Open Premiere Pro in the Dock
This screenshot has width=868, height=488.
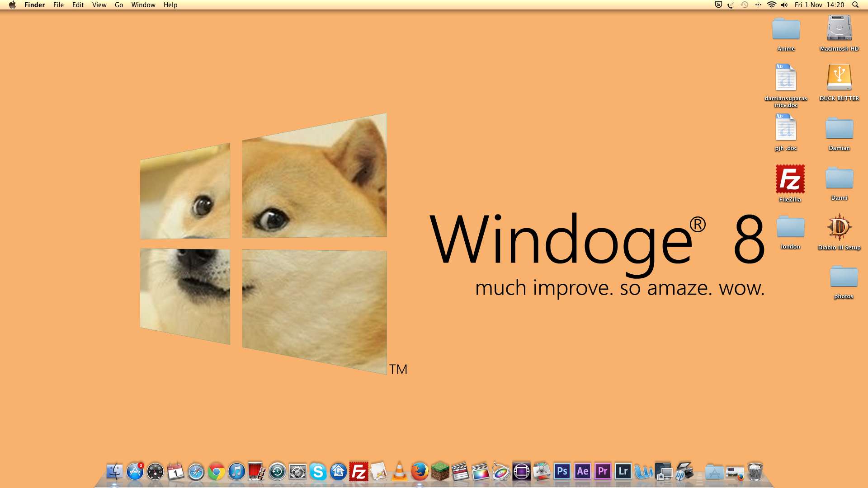(x=603, y=472)
